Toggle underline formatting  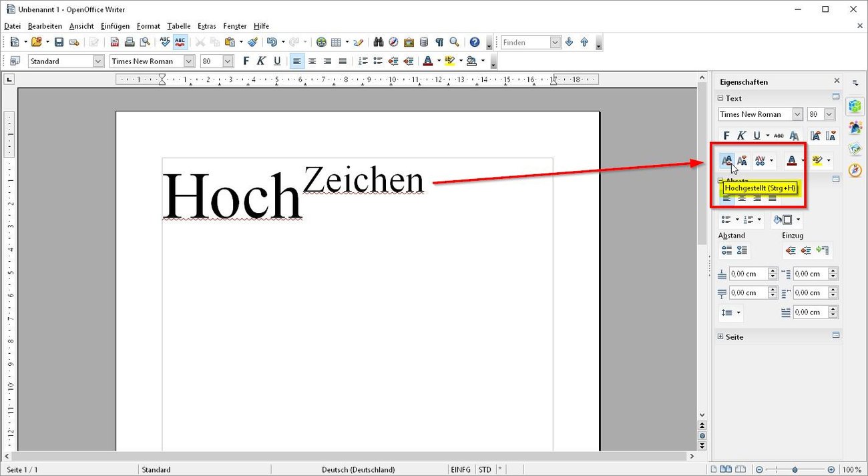277,61
